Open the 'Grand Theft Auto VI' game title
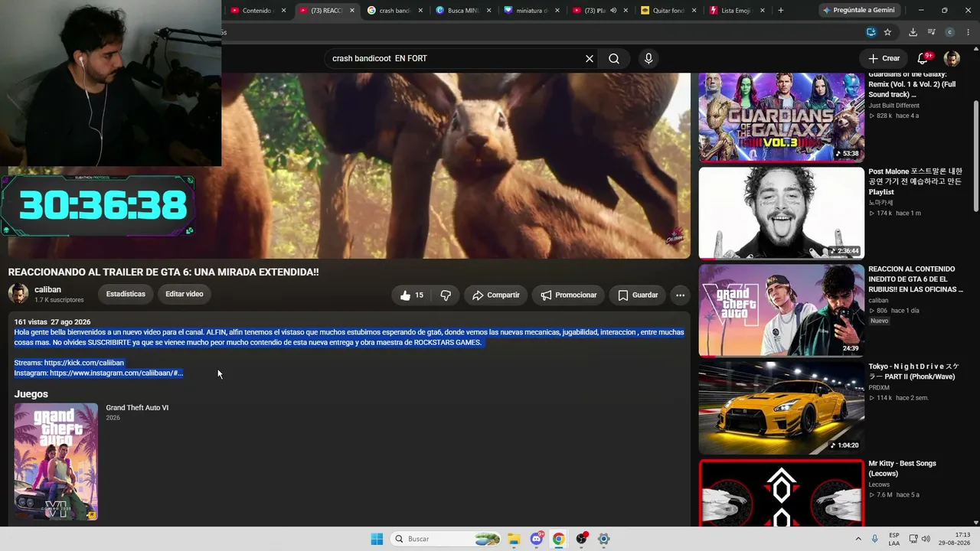 pos(137,408)
